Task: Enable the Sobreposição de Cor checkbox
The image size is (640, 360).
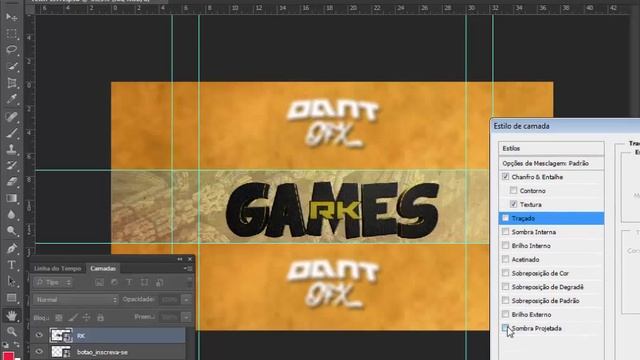Action: pyautogui.click(x=505, y=273)
